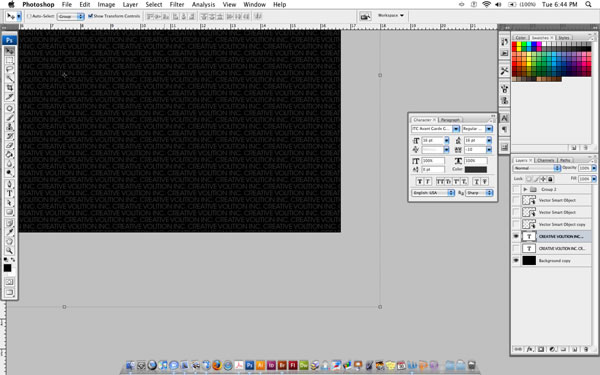
Task: Hide the selected CREATIVE VOLITION INC text layer
Action: (516, 236)
